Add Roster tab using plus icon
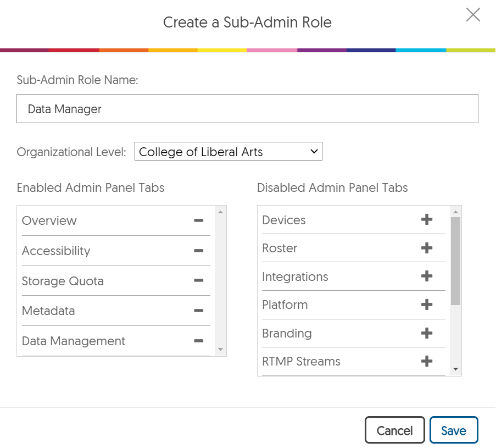The image size is (496, 448). 426,248
